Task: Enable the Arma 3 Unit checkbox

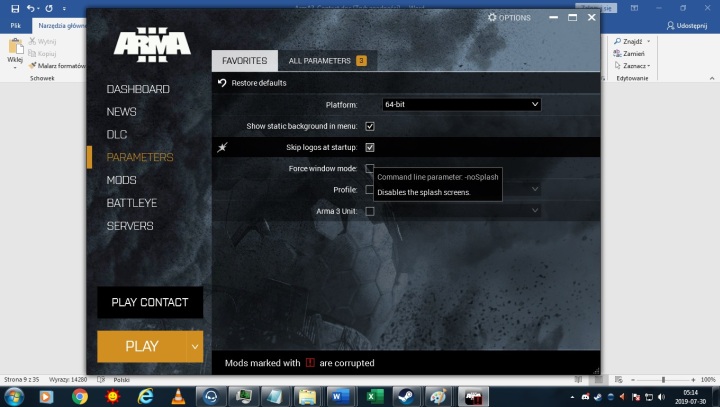Action: coord(370,211)
